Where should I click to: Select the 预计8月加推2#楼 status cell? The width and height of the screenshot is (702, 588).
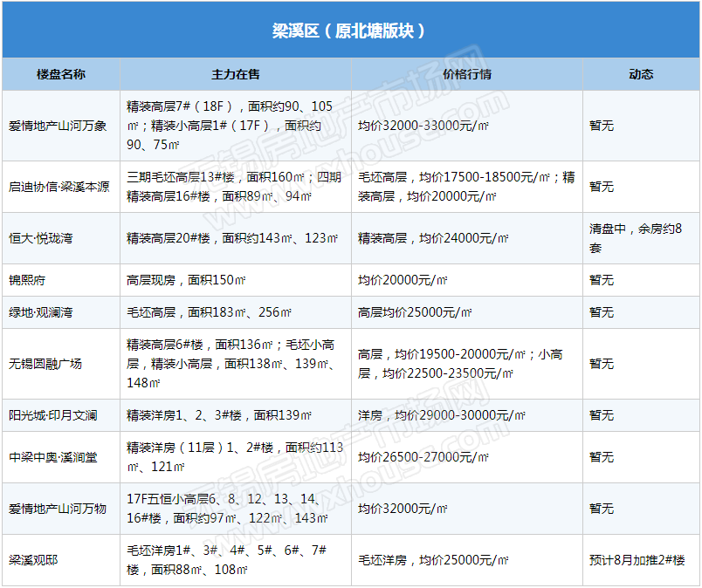pyautogui.click(x=637, y=560)
